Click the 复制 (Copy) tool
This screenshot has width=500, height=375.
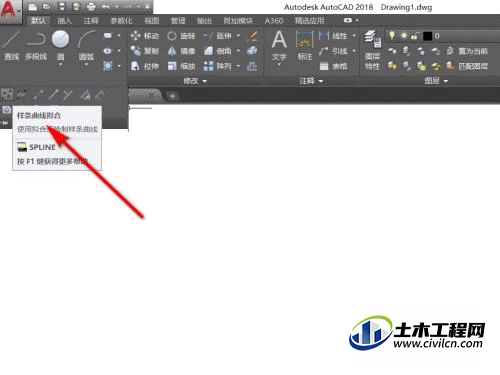click(x=145, y=51)
